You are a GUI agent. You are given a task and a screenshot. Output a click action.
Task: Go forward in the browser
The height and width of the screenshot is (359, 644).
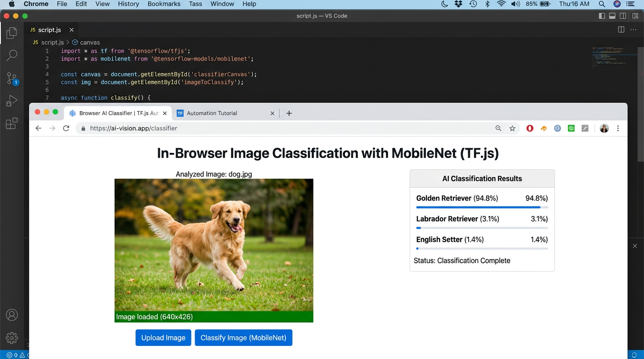[x=52, y=128]
